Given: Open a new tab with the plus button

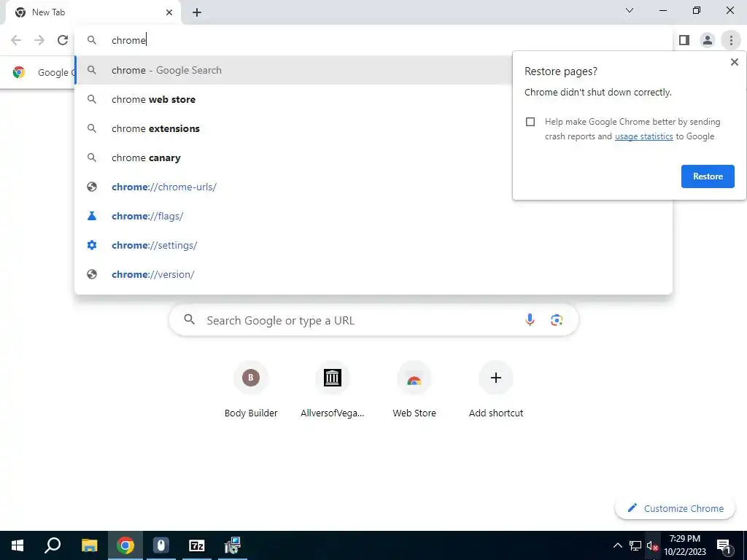Looking at the screenshot, I should [x=197, y=12].
